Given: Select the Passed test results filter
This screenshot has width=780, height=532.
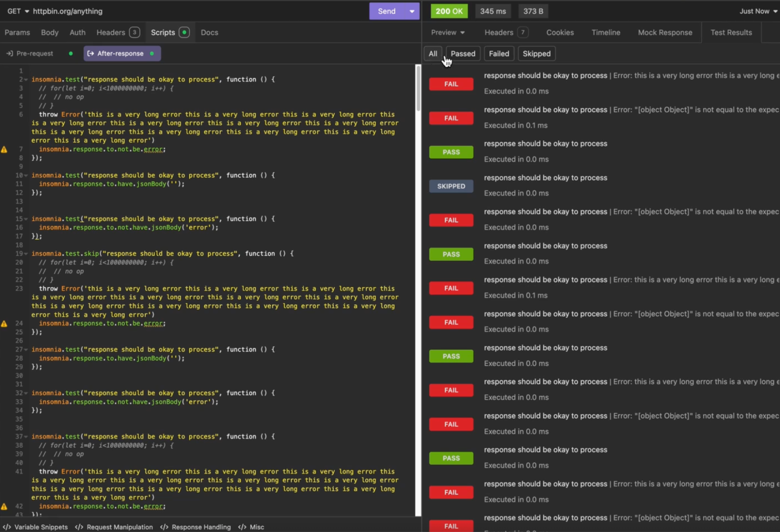Looking at the screenshot, I should coord(463,53).
